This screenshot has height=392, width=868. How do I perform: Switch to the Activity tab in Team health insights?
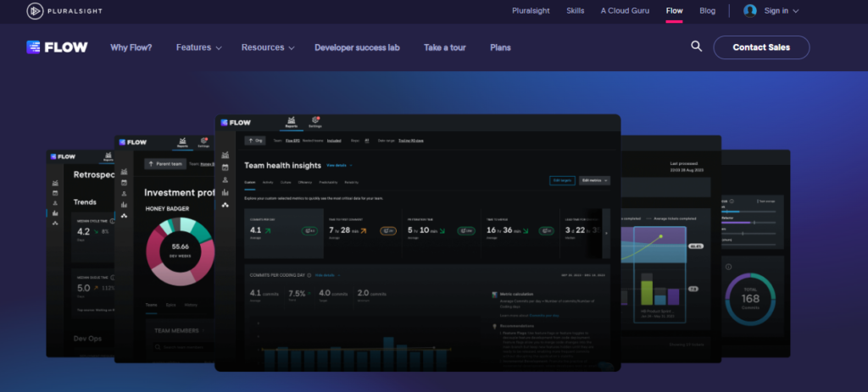click(x=268, y=183)
